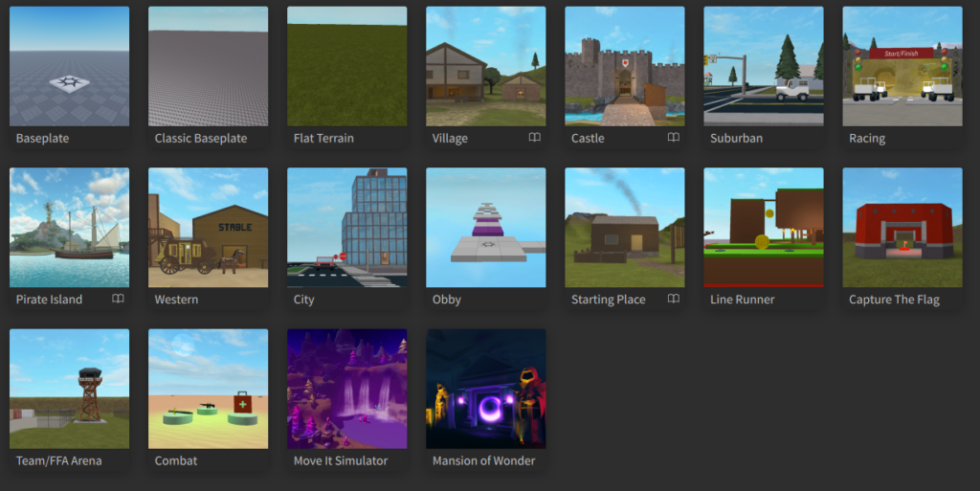Open the Move It Simulator template

[346, 388]
